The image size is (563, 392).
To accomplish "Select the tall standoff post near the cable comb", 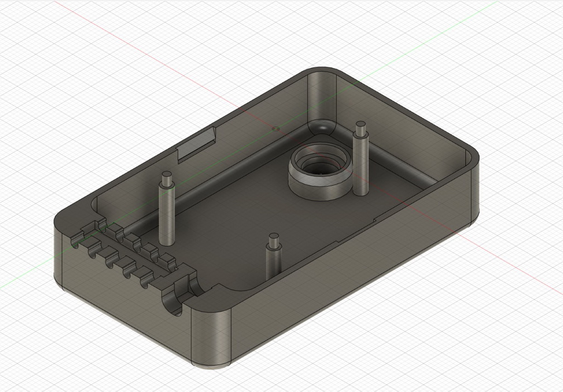I will coord(167,209).
